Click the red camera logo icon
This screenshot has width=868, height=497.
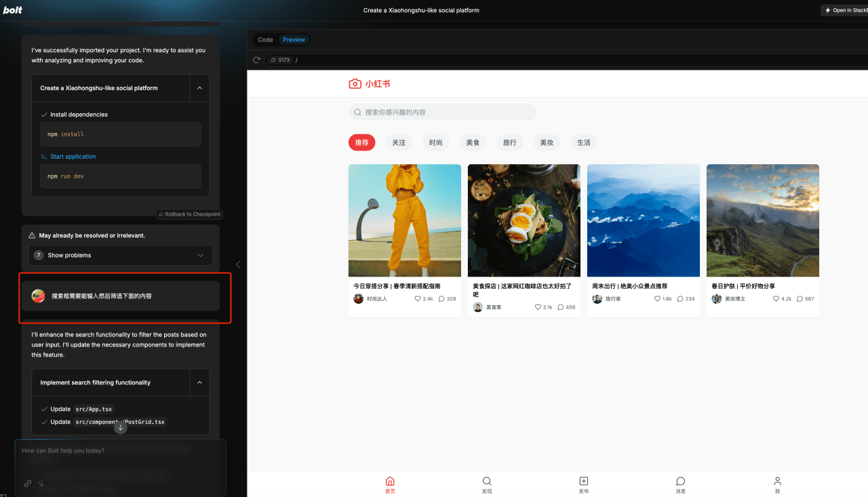click(355, 84)
